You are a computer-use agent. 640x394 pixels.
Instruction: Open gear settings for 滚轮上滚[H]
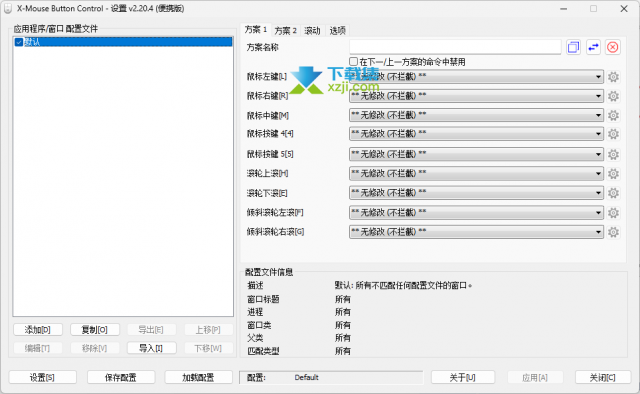(x=613, y=174)
